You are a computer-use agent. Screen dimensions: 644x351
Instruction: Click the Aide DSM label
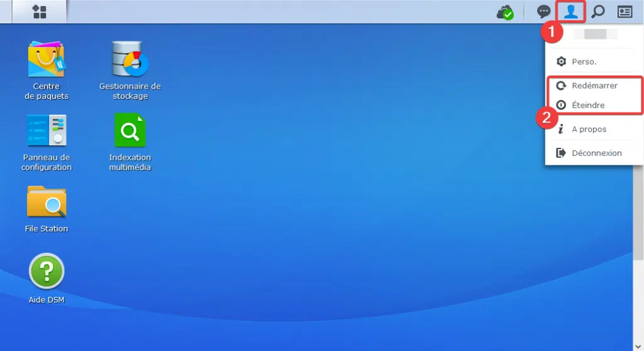pos(47,299)
